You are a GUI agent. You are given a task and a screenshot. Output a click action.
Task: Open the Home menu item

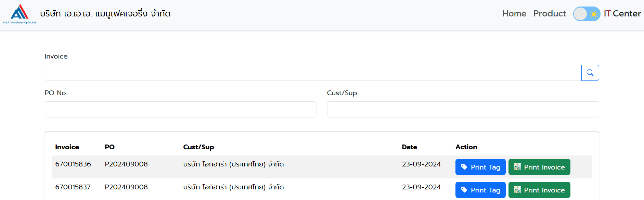tap(514, 14)
